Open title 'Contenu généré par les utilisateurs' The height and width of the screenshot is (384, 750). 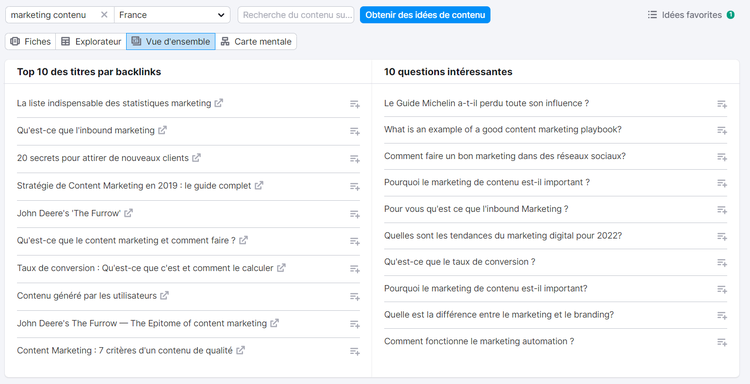(87, 296)
